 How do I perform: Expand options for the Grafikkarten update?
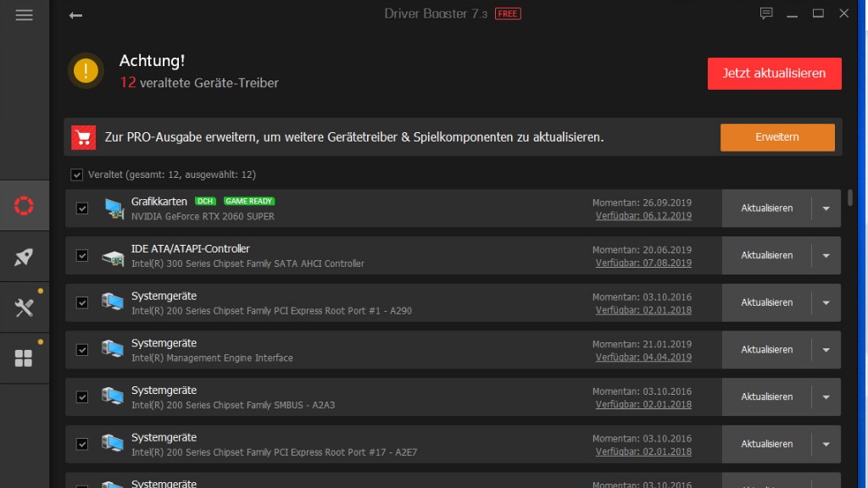pyautogui.click(x=826, y=208)
